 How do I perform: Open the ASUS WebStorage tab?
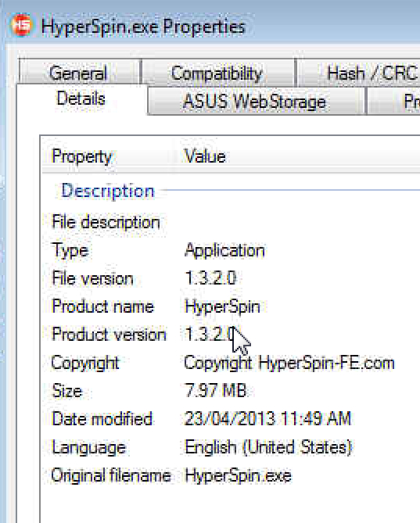tap(256, 101)
